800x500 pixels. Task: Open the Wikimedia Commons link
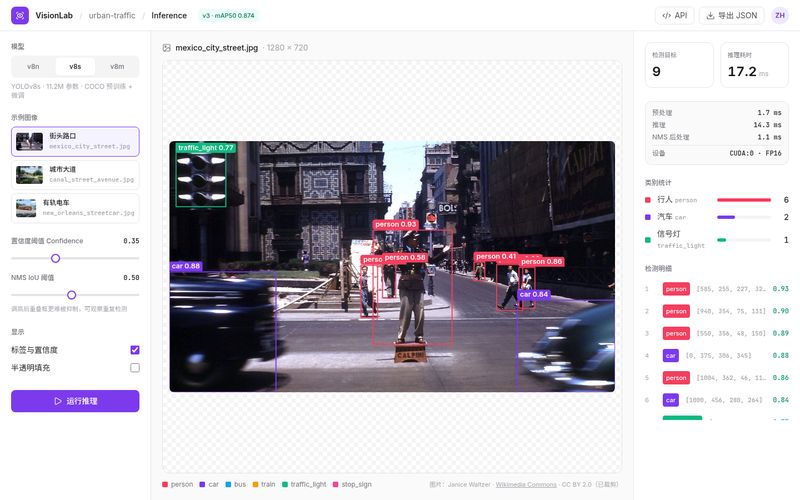pos(526,484)
